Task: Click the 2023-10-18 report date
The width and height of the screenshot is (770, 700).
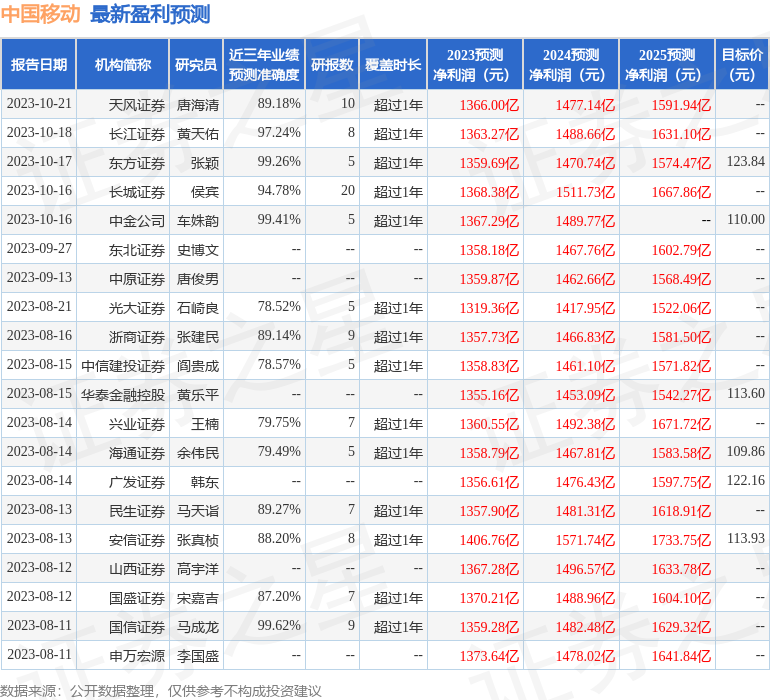Action: [39, 133]
